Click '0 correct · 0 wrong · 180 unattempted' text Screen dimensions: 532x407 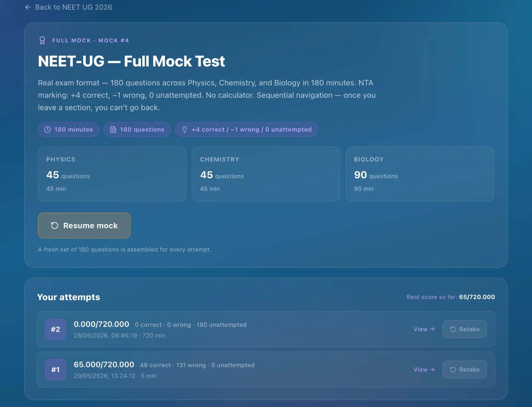[191, 325]
